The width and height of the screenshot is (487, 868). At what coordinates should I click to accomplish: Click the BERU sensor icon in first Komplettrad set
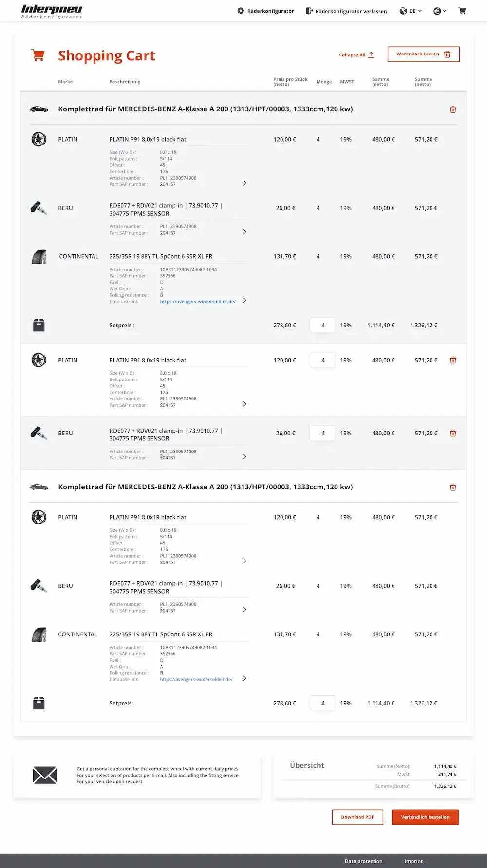(x=39, y=208)
